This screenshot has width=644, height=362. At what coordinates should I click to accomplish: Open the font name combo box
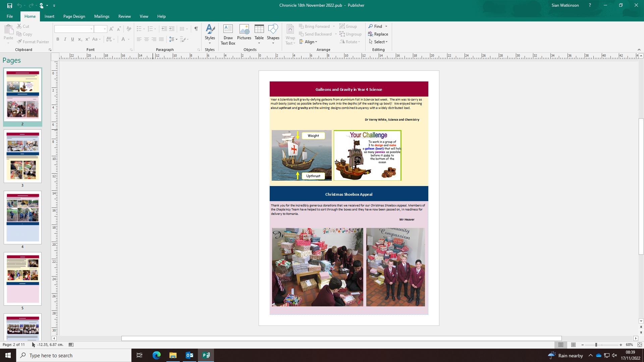click(74, 29)
